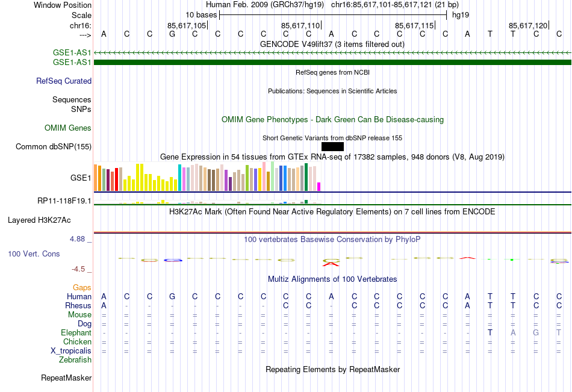The width and height of the screenshot is (572, 392).
Task: Click the 'Elephant' alignment row label
Action: pyautogui.click(x=76, y=332)
